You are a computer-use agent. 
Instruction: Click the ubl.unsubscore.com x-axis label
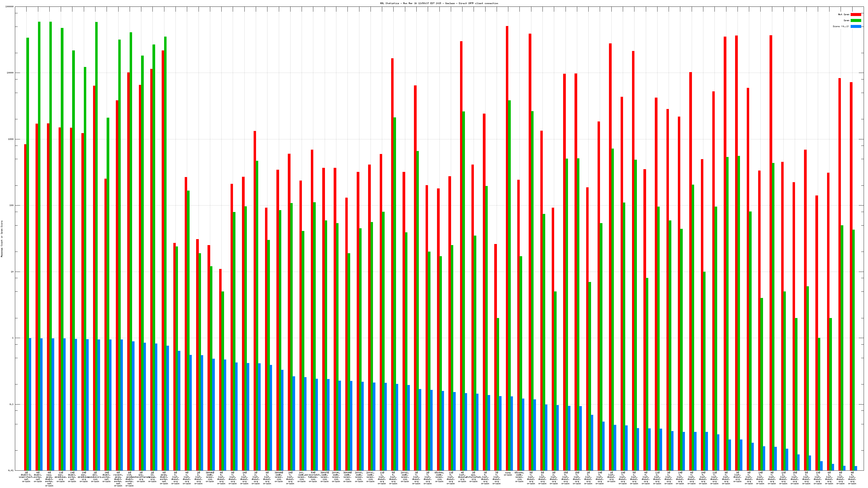[95, 477]
